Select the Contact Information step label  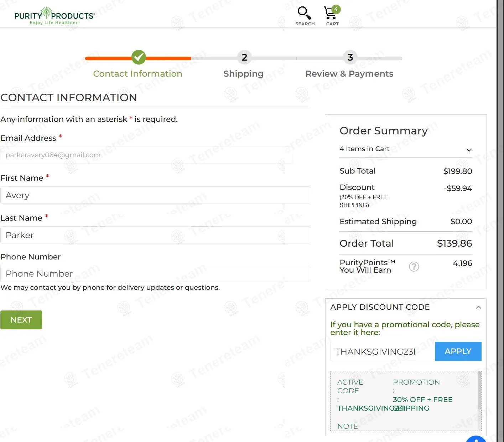[137, 74]
